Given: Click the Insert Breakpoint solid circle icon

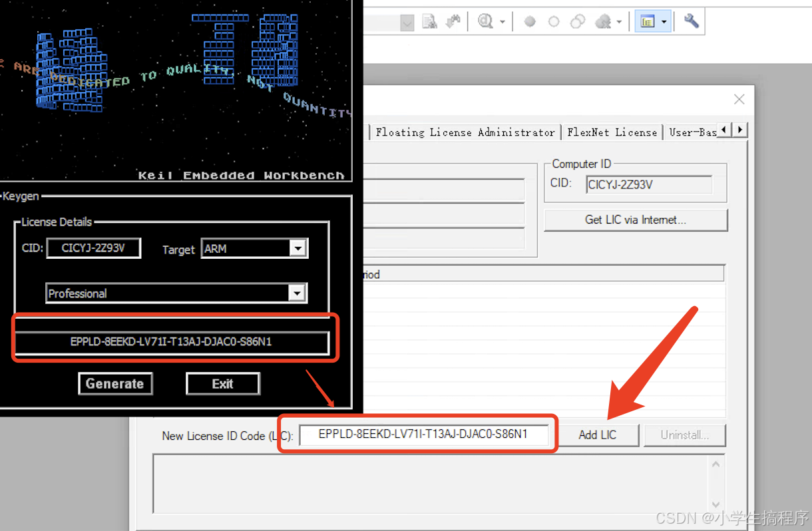Looking at the screenshot, I should click(530, 22).
